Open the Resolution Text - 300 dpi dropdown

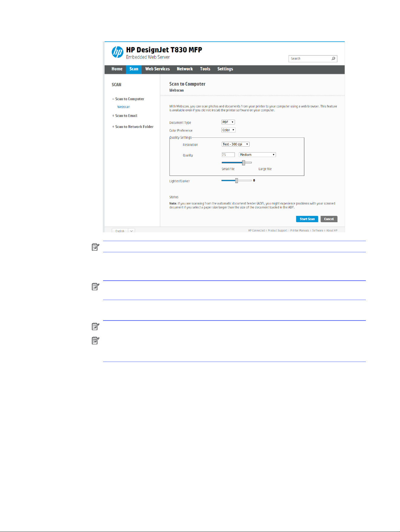point(236,144)
